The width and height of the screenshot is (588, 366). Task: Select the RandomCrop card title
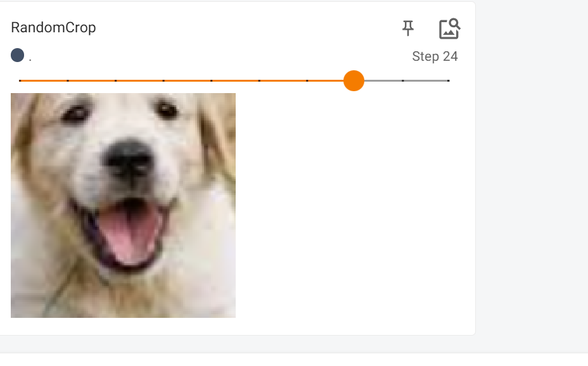click(53, 28)
